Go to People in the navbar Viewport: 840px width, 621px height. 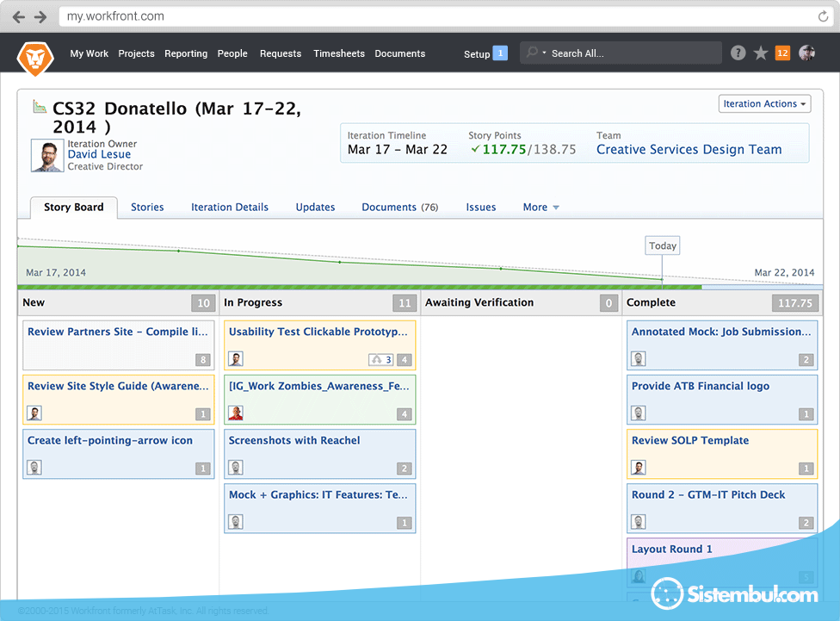tap(232, 53)
